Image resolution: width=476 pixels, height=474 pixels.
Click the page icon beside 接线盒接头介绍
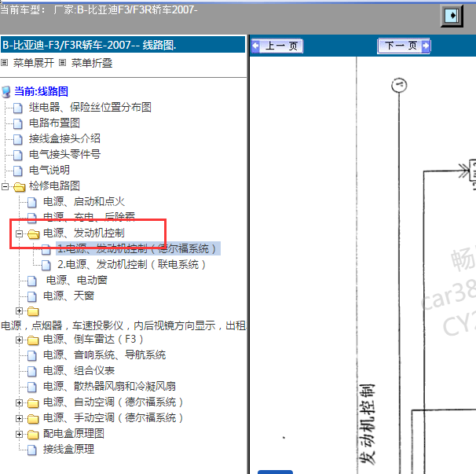(17, 139)
